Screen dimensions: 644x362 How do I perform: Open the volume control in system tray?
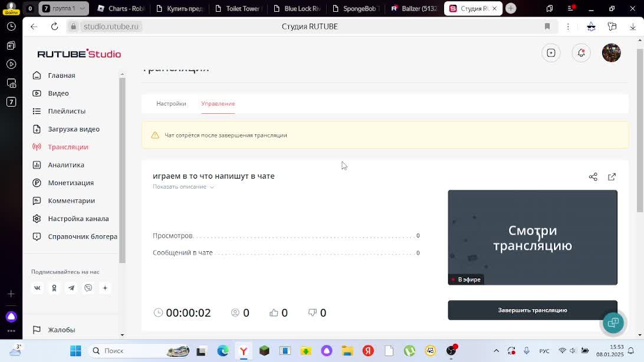point(573,351)
